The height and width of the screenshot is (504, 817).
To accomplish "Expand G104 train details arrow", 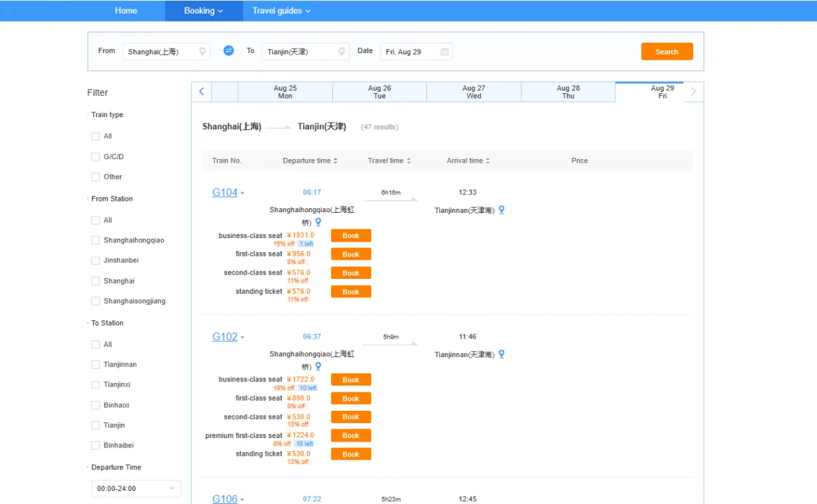I will point(242,193).
